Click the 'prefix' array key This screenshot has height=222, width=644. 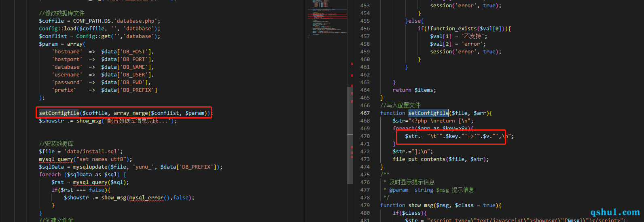pyautogui.click(x=64, y=90)
